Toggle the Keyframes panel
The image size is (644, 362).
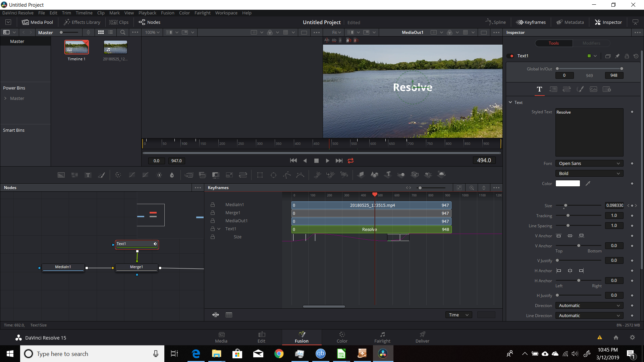pos(531,22)
